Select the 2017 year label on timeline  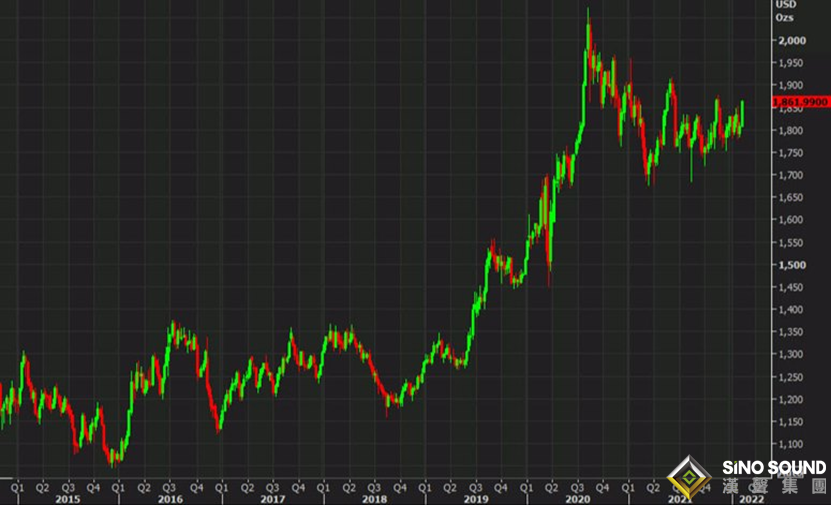[272, 498]
